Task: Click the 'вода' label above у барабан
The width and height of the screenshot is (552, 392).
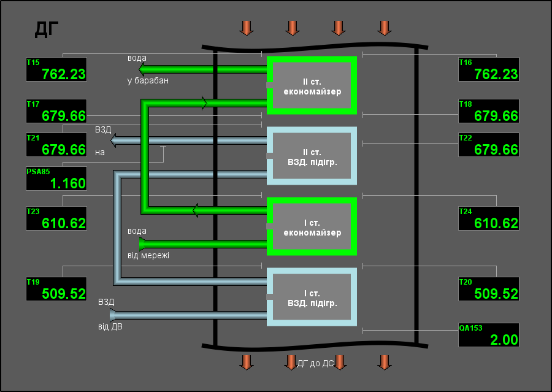Action: 137,58
